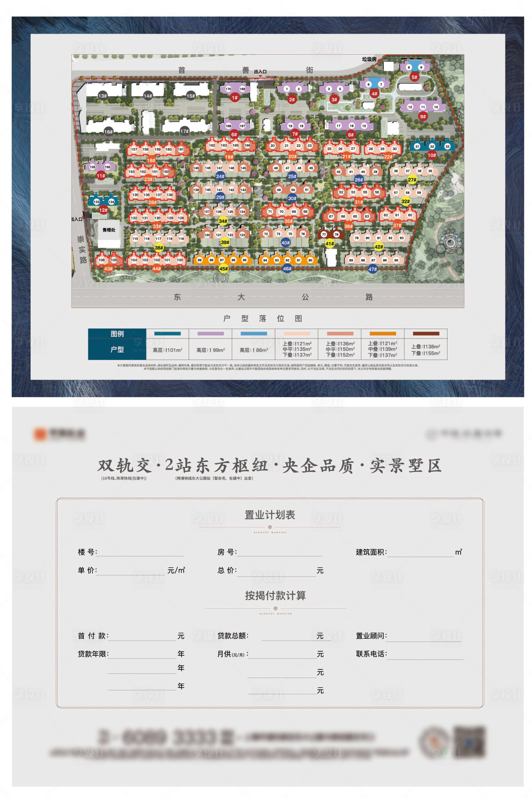532x798 pixels.
Task: Select the yellow 45# marker
Action: point(223,269)
